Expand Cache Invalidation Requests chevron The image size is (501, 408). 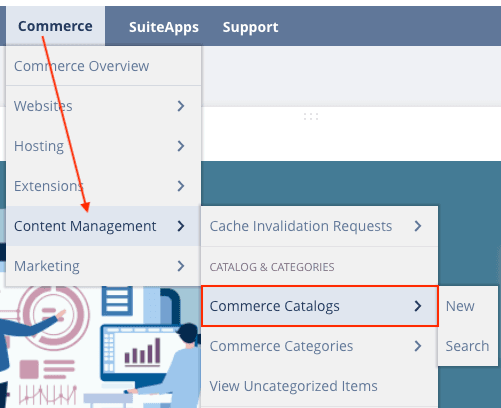(x=418, y=226)
